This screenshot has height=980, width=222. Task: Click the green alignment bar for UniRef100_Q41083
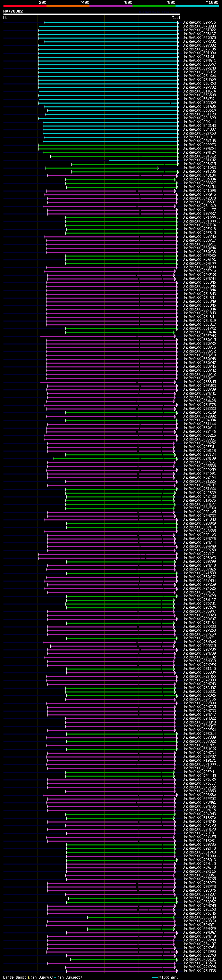[102, 168]
